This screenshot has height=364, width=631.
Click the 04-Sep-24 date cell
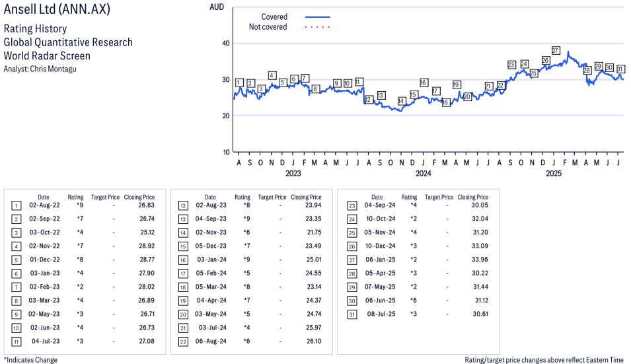click(x=380, y=205)
